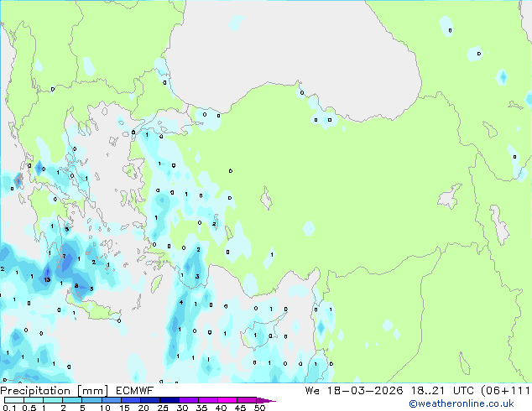532x411 pixels.
Task: Select the 35–40 mm legend color box
Action: coord(208,400)
